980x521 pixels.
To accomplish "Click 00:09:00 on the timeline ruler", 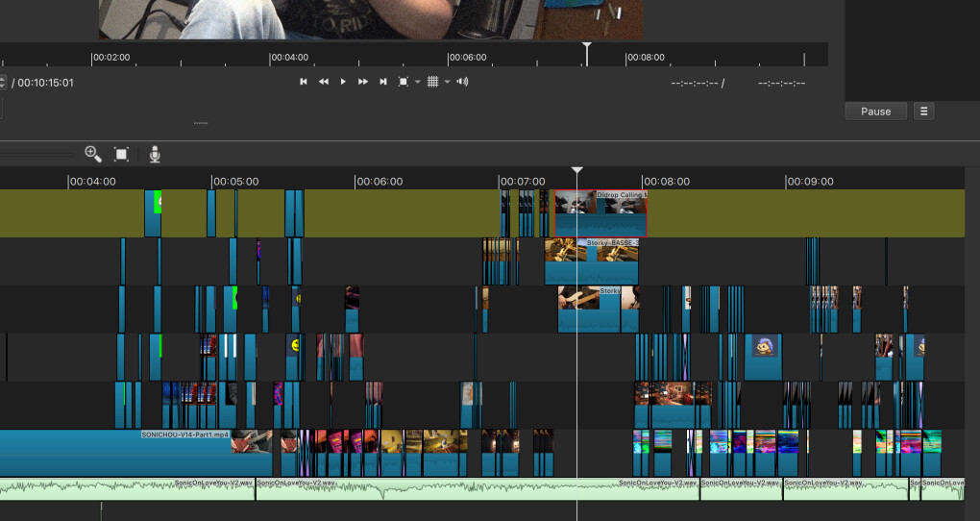I will coord(810,182).
